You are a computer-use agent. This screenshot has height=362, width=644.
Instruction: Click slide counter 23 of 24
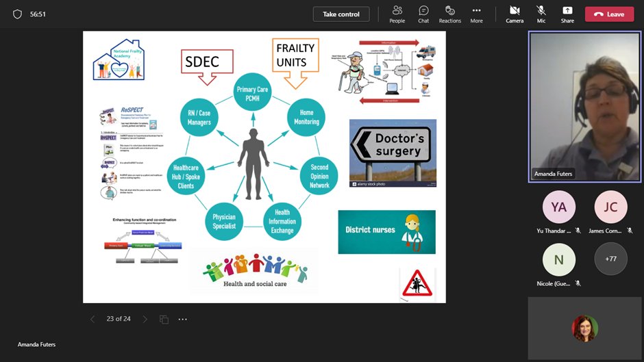[119, 319]
